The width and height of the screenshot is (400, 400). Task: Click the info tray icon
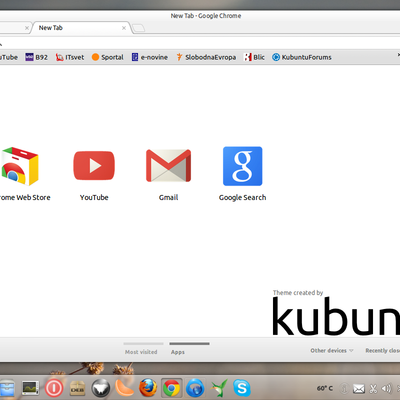(x=344, y=389)
